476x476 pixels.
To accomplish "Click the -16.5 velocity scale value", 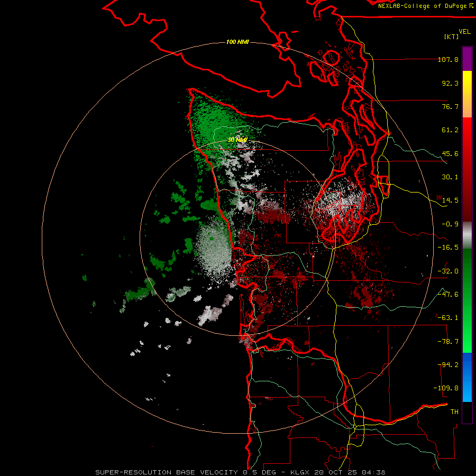I will [448, 248].
